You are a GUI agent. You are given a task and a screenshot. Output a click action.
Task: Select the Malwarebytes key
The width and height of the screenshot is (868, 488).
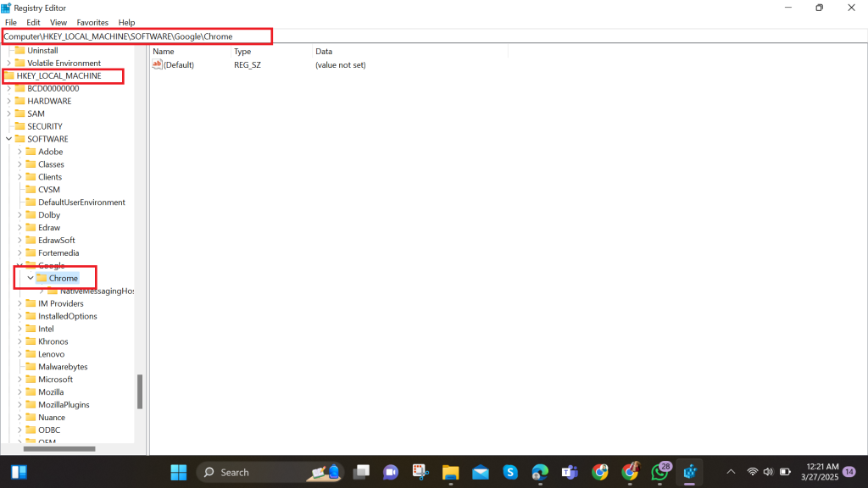(x=63, y=367)
